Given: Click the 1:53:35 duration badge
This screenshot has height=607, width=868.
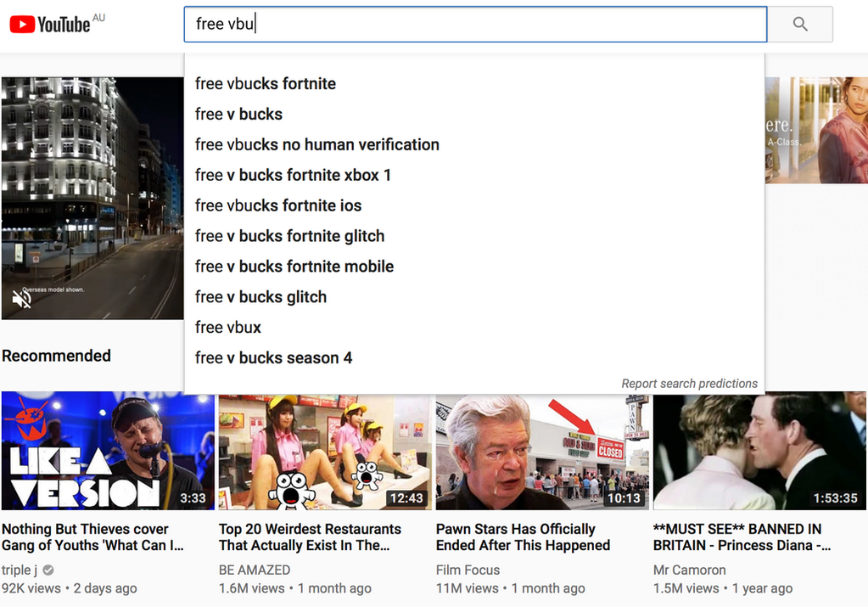Looking at the screenshot, I should pyautogui.click(x=836, y=497).
